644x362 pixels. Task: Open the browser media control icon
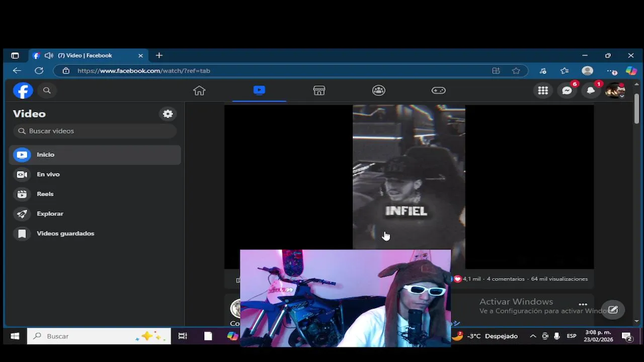click(543, 71)
